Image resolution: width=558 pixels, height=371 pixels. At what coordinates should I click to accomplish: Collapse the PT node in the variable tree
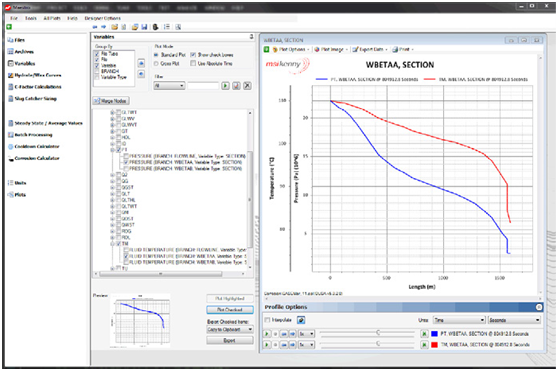pos(112,150)
